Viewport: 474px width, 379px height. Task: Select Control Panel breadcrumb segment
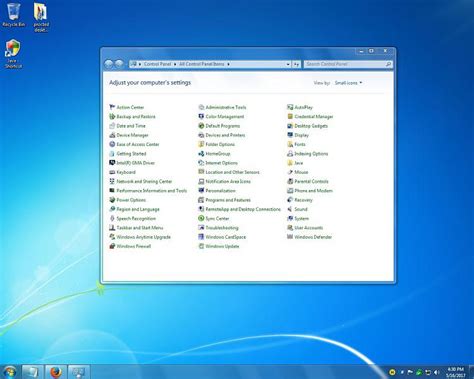[x=157, y=64]
